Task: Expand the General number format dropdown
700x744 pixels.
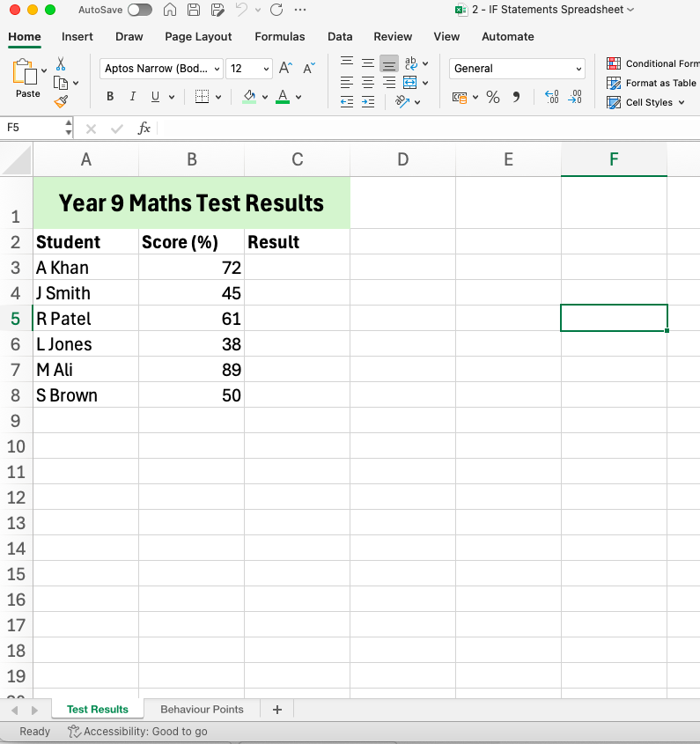Action: (x=578, y=69)
